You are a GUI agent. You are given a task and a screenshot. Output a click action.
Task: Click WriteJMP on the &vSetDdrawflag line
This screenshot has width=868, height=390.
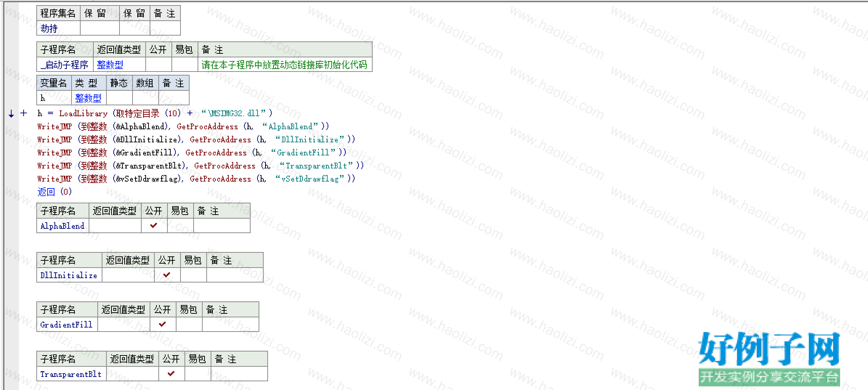[55, 179]
